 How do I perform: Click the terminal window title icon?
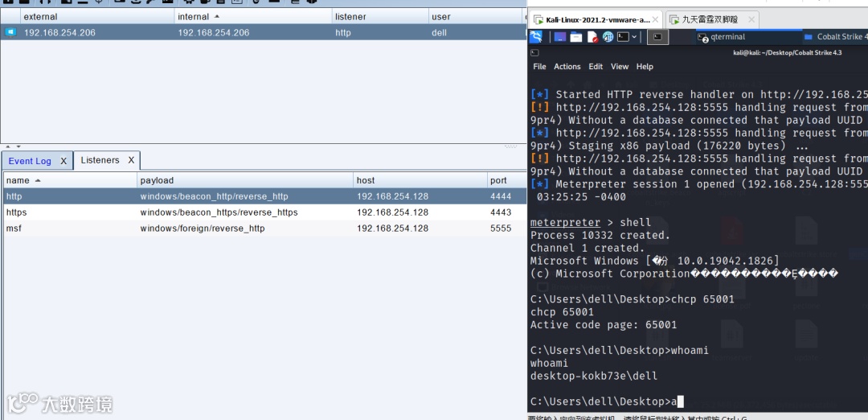[534, 52]
